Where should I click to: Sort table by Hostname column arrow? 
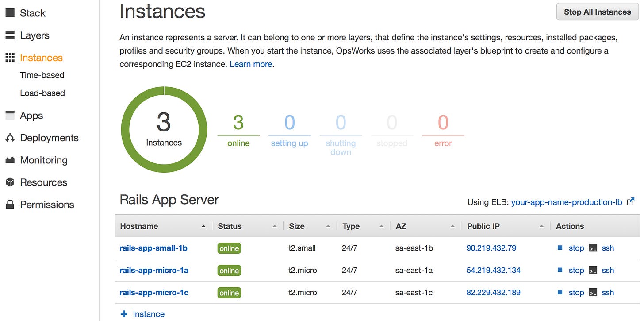203,226
